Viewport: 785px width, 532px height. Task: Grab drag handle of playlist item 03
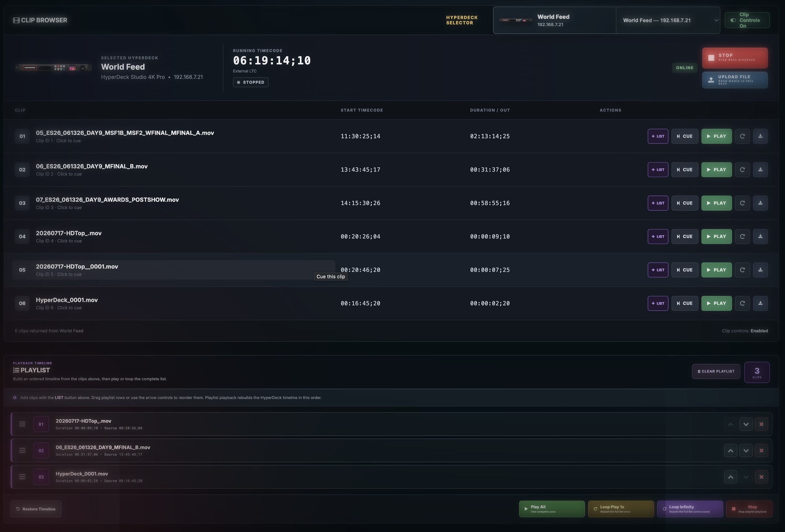22,477
